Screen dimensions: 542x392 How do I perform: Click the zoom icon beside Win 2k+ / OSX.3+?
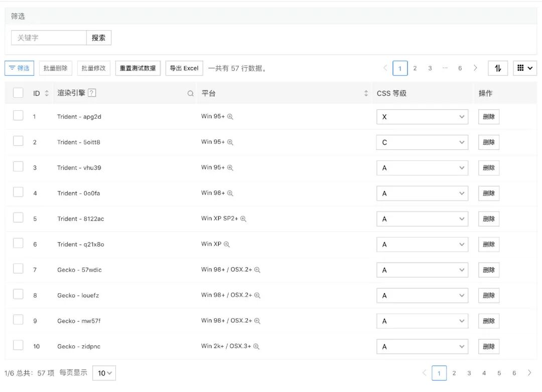pyautogui.click(x=256, y=346)
